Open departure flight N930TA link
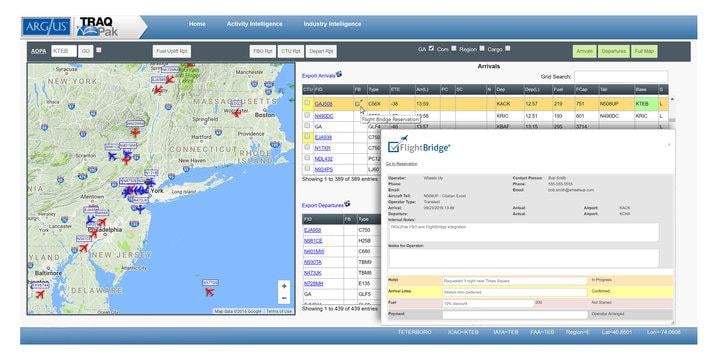Viewport: 720px width, 360px height. click(x=313, y=262)
